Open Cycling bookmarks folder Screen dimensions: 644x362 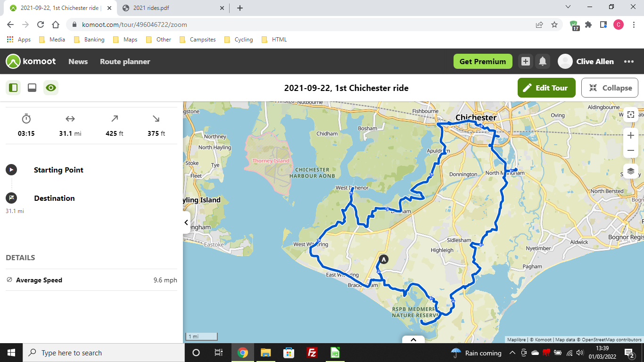pyautogui.click(x=239, y=40)
